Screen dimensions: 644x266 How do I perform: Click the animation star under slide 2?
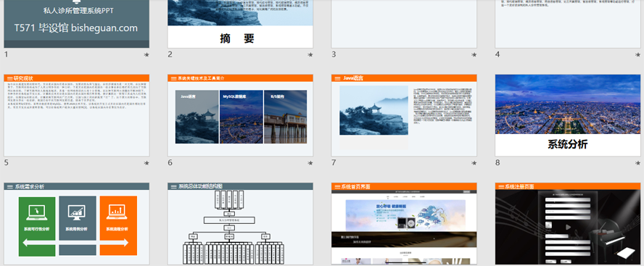tap(310, 54)
